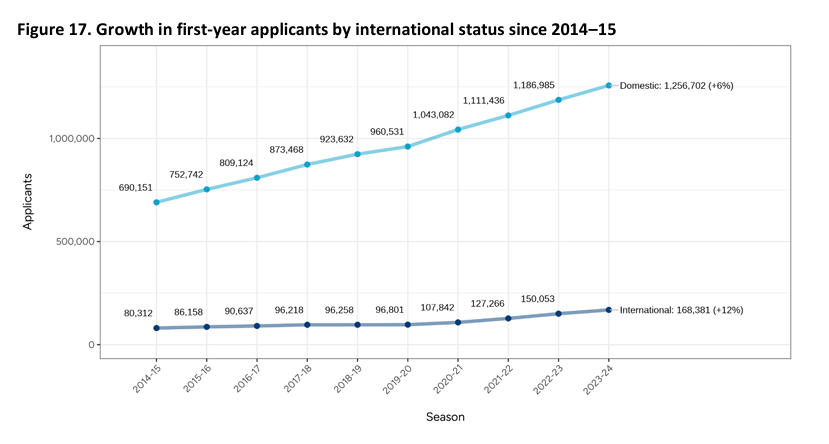Click the domestic data label 809,124
This screenshot has width=829, height=444.
point(236,163)
